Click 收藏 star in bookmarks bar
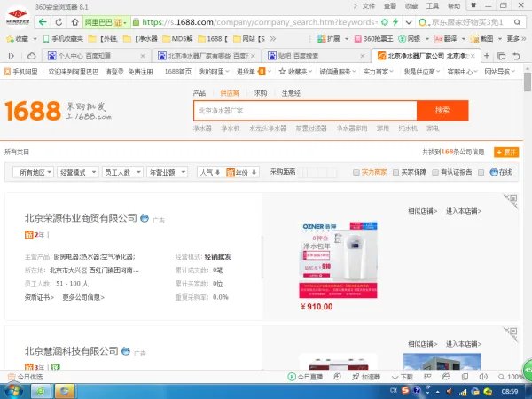This screenshot has width=532, height=399. pos(18,39)
